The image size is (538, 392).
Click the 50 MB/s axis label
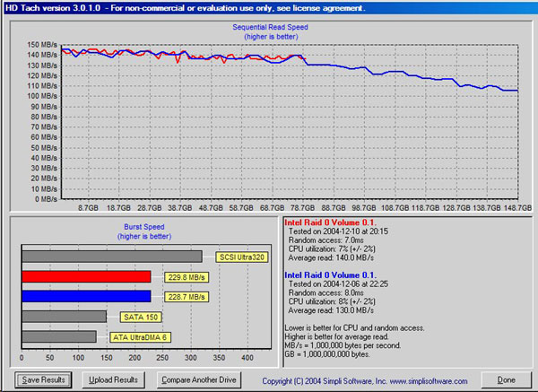click(x=44, y=148)
